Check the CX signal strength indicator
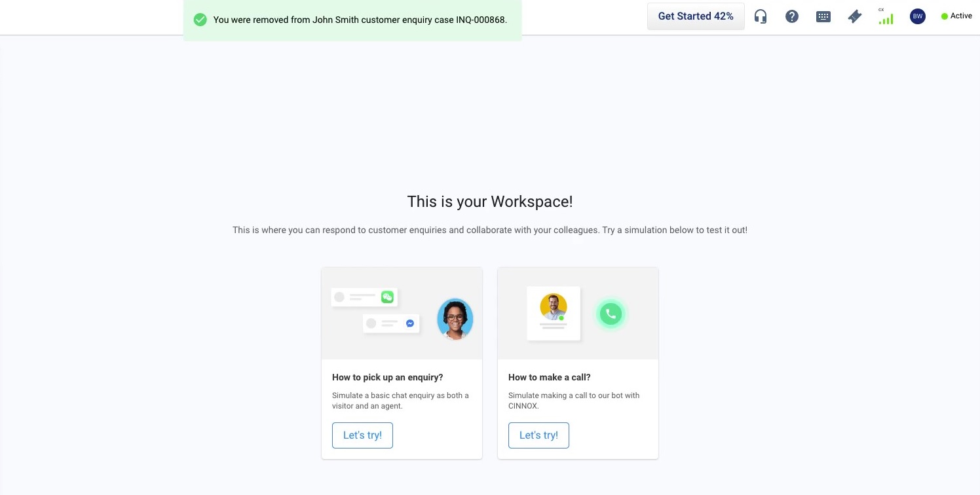This screenshot has width=980, height=495. click(x=886, y=16)
